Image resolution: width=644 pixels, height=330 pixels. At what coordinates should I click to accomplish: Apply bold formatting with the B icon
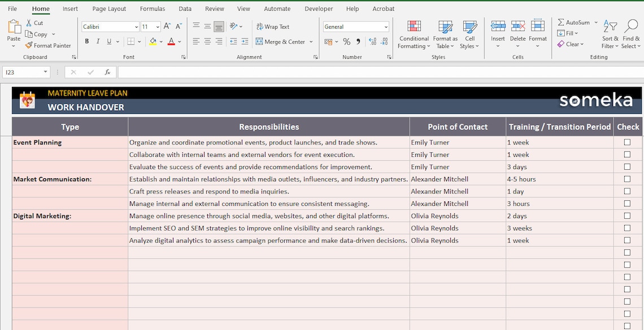86,41
